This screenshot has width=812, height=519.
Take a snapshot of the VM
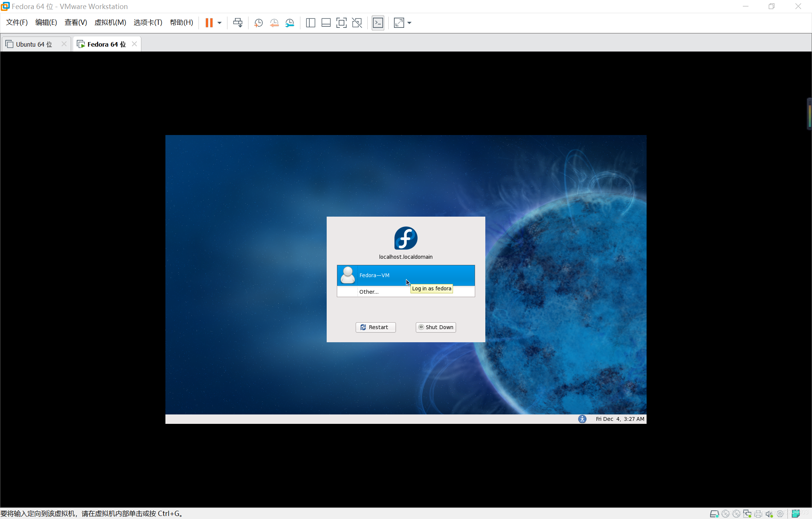[x=258, y=23]
